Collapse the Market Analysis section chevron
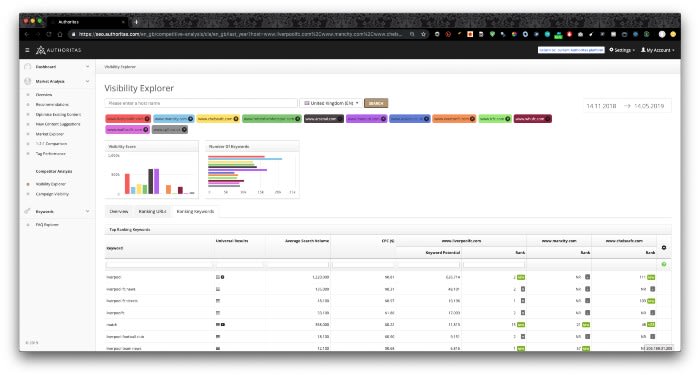The width and height of the screenshot is (700, 377). coord(88,81)
